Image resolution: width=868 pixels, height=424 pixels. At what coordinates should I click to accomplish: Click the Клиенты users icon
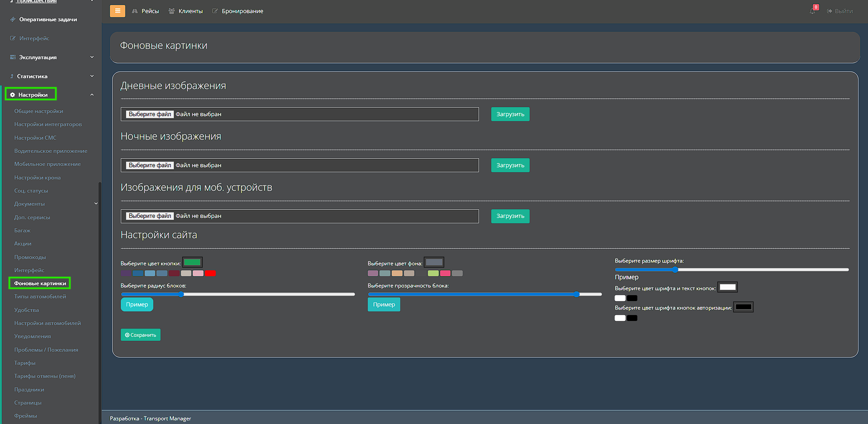(x=171, y=11)
